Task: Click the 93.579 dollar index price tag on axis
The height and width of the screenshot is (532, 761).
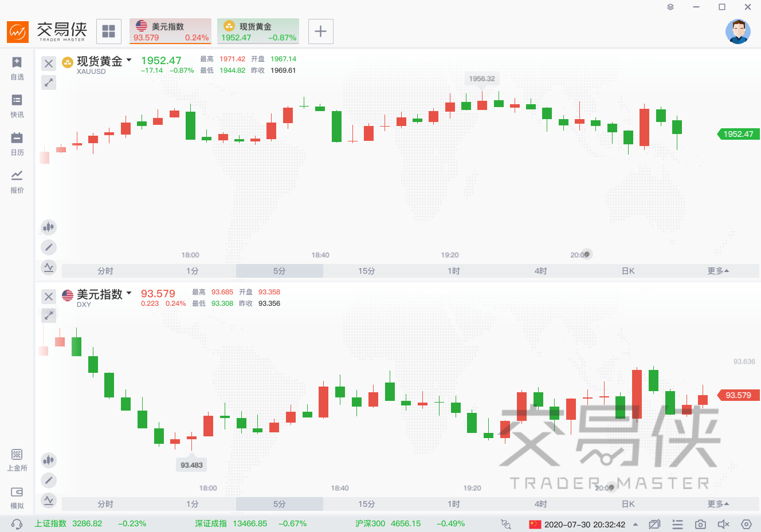Action: point(738,395)
